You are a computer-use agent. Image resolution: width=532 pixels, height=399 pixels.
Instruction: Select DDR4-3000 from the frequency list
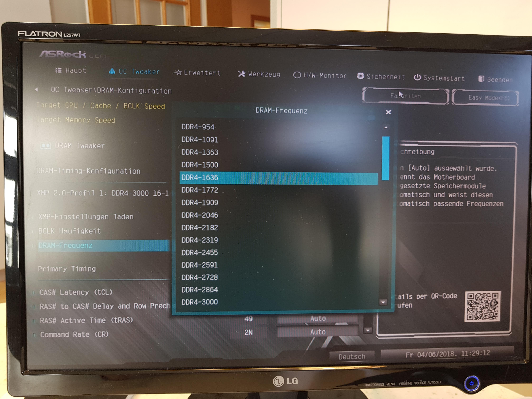coord(200,302)
